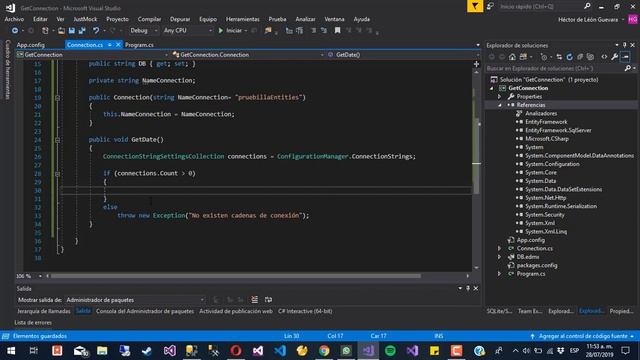Click Show All Files icon in Solution Explorer

590,57
